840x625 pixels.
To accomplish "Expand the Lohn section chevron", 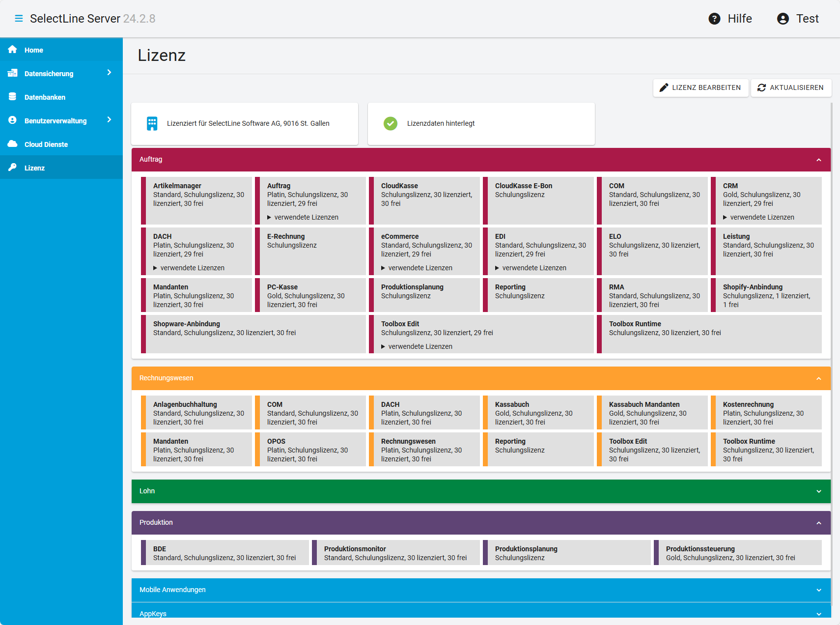I will 819,491.
